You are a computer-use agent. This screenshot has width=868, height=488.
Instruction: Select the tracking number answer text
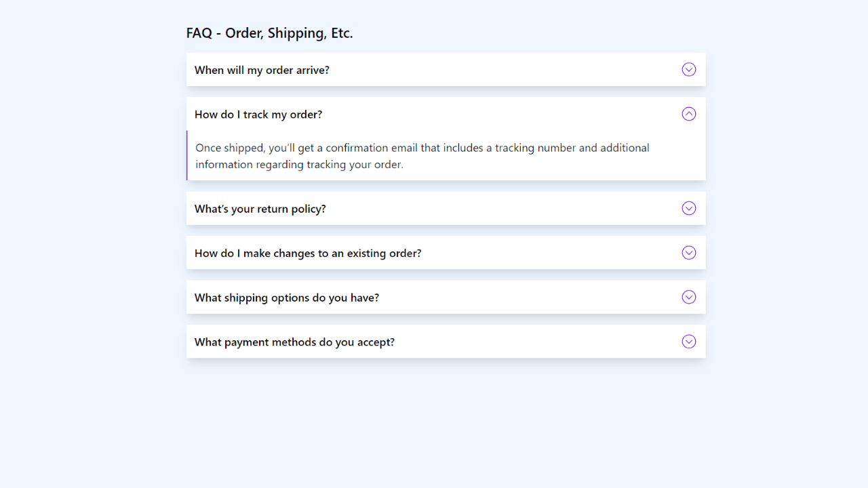tap(422, 156)
